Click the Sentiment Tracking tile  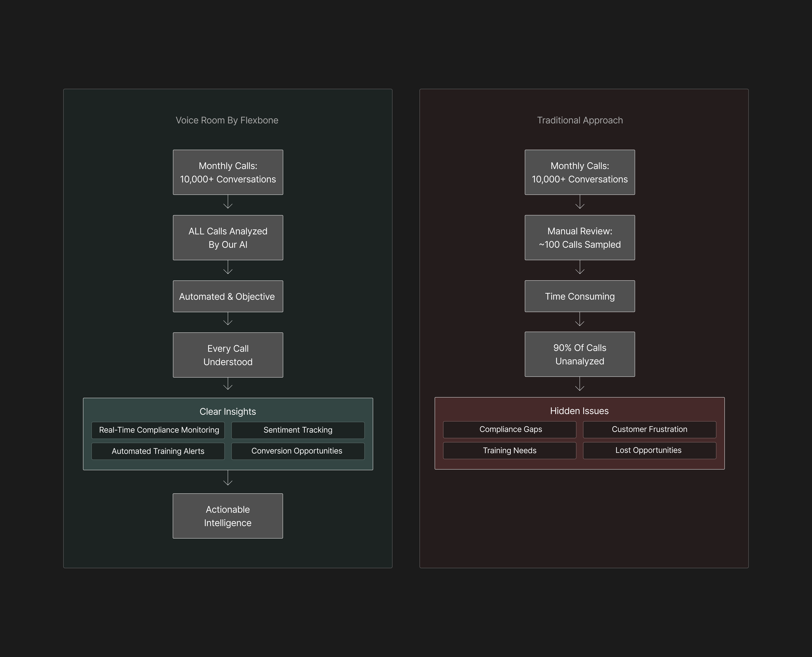[298, 430]
